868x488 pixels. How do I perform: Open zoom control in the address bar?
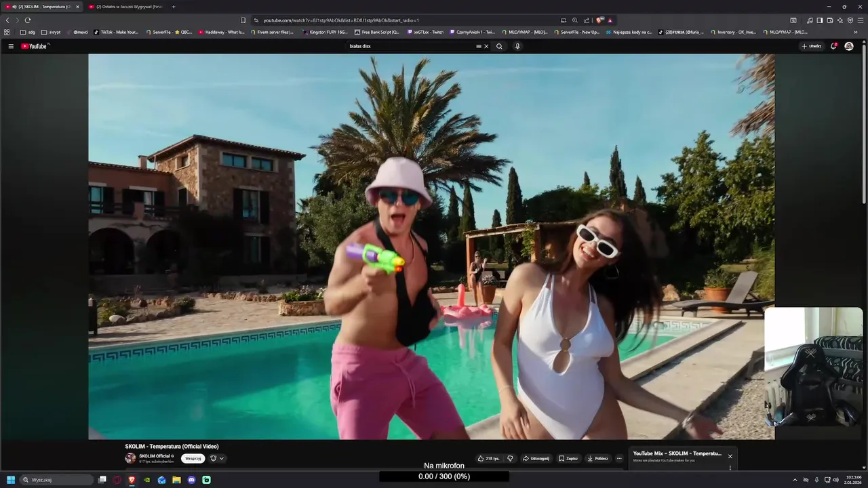pyautogui.click(x=575, y=20)
